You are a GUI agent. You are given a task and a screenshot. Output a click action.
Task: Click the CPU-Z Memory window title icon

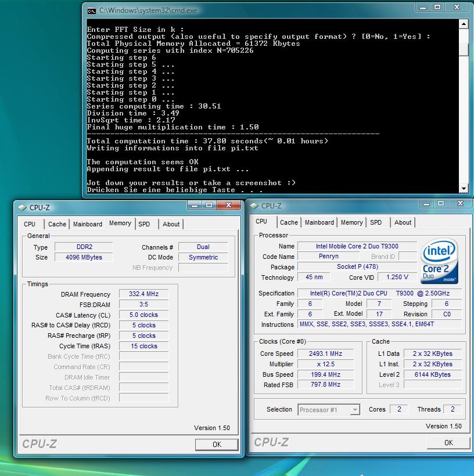pos(22,208)
